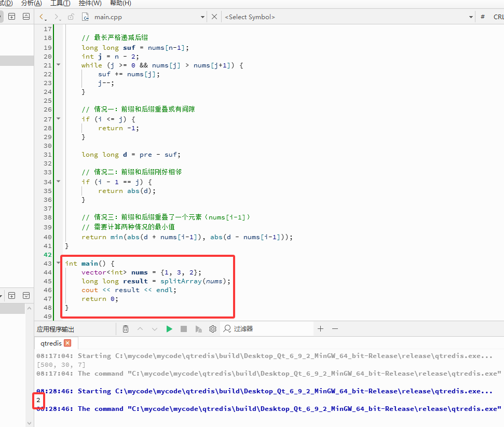Attach debugger to the running application

(x=198, y=329)
